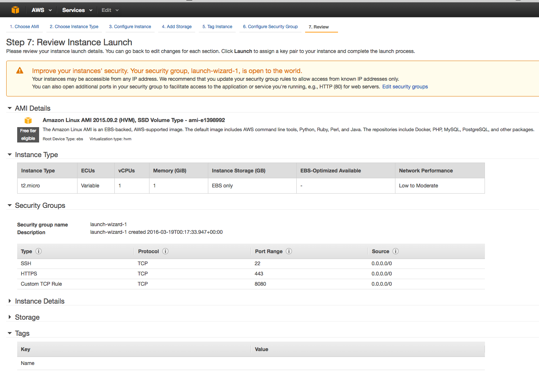Click the Virtualization type: hvm text

pyautogui.click(x=110, y=139)
